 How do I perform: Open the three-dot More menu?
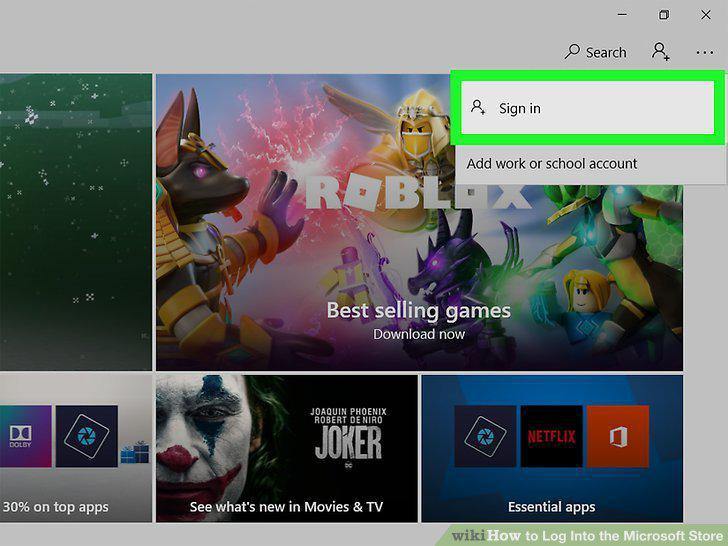click(705, 52)
